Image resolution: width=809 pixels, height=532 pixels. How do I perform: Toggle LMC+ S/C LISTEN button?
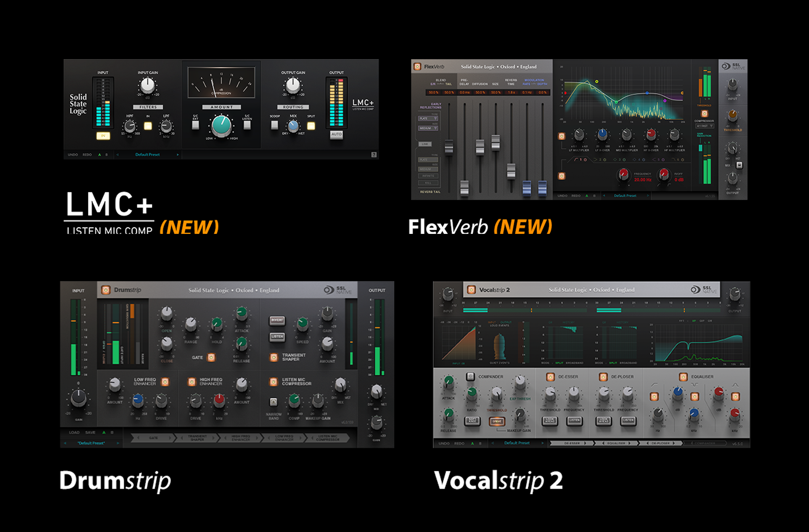pos(247,125)
